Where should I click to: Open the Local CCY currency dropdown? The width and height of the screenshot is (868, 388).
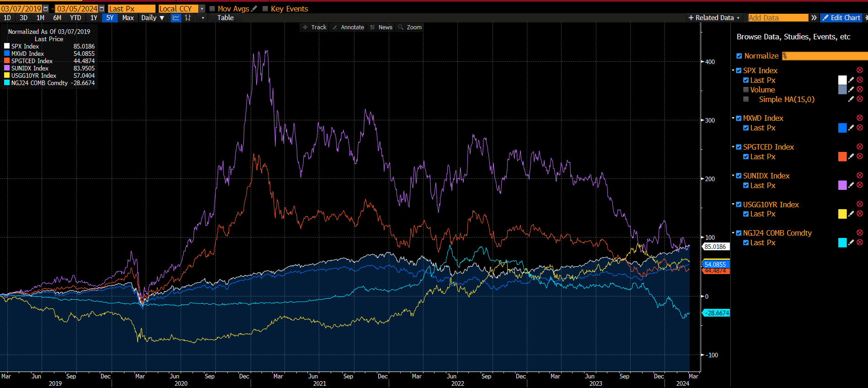[x=202, y=9]
